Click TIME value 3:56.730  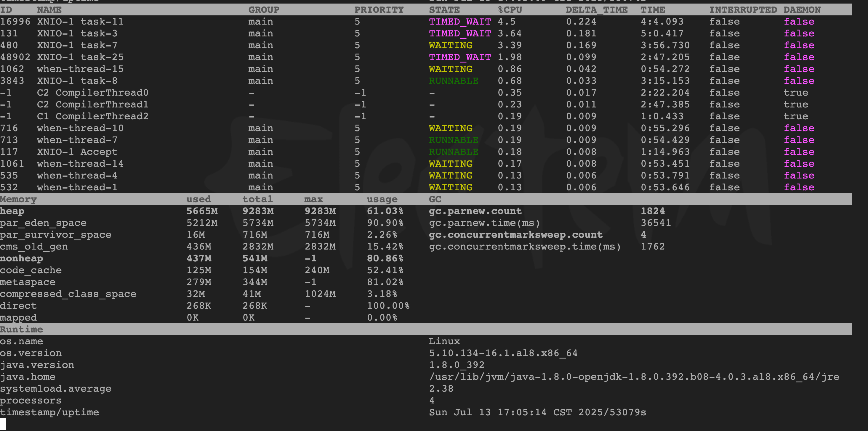(x=665, y=45)
